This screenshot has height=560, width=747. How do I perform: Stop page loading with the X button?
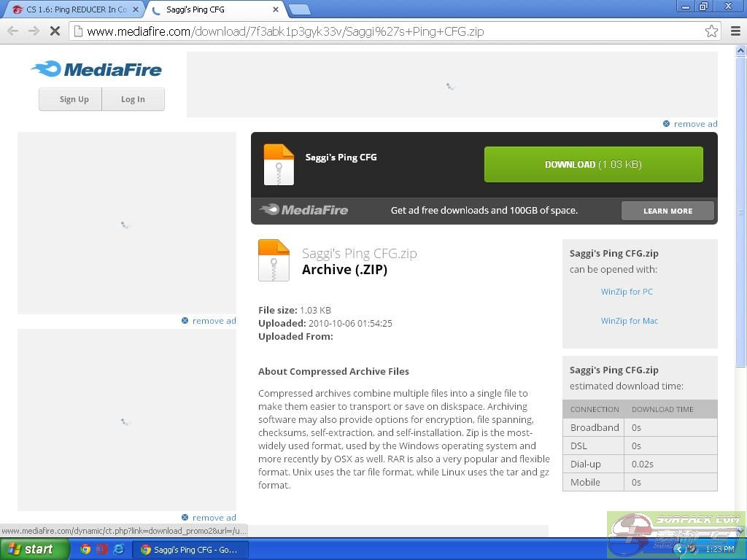55,31
